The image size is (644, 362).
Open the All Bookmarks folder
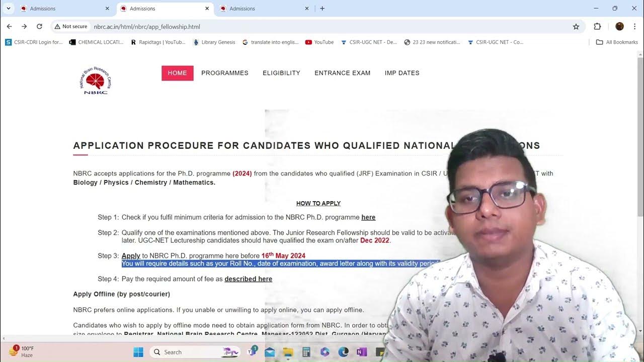click(x=617, y=42)
